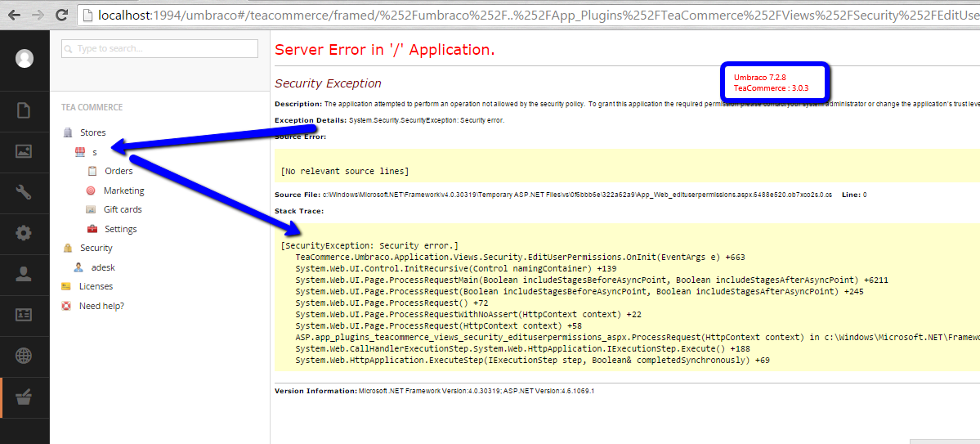Select the Stores tree node
Image resolution: width=980 pixels, height=444 pixels.
[92, 132]
